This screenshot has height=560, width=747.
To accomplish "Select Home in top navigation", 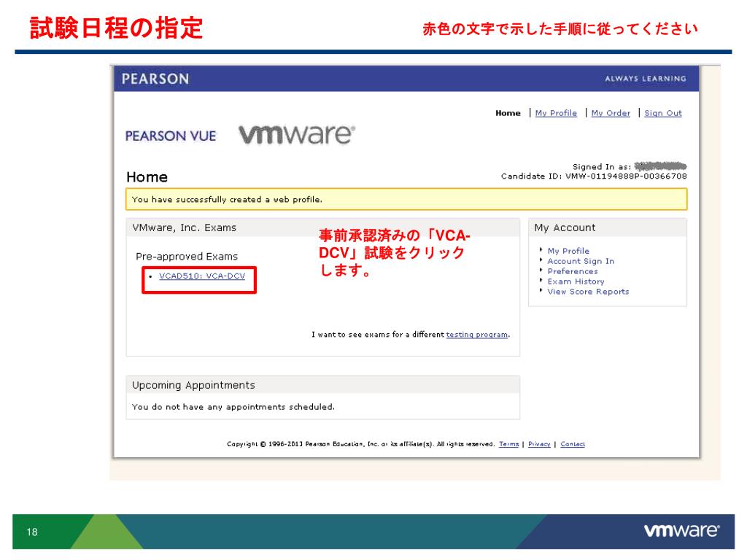I will point(508,113).
